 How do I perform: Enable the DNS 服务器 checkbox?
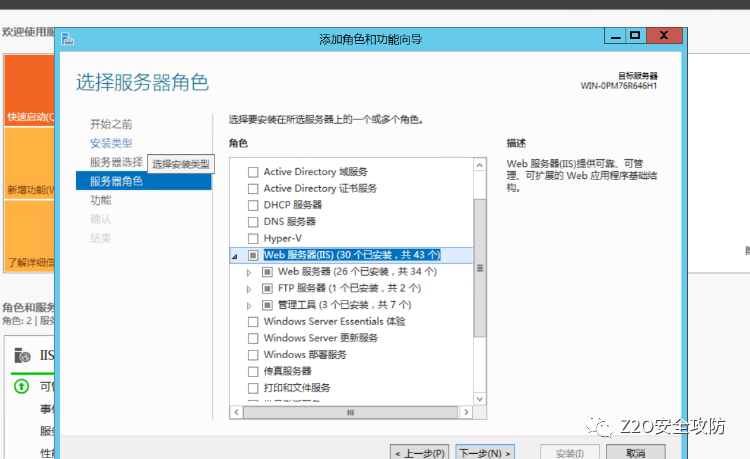click(253, 222)
